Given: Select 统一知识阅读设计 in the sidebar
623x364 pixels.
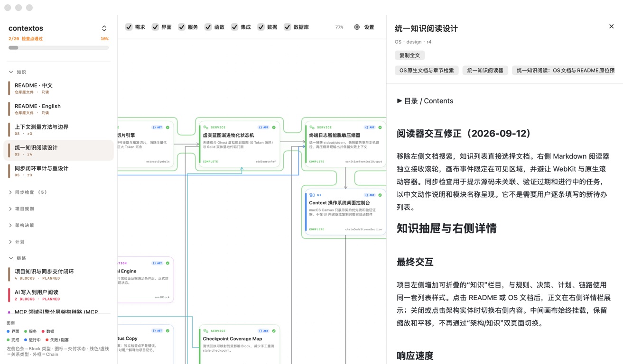Looking at the screenshot, I should 59,150.
